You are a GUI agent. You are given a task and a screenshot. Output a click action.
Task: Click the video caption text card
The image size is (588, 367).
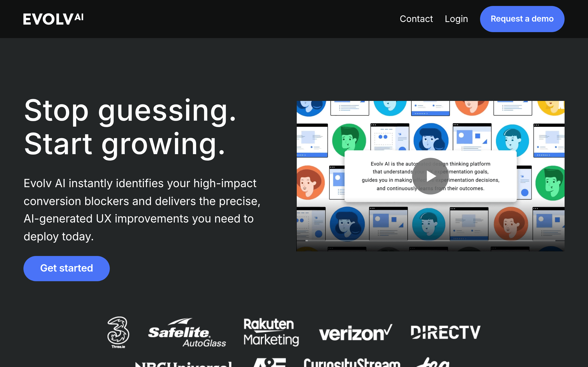(430, 176)
